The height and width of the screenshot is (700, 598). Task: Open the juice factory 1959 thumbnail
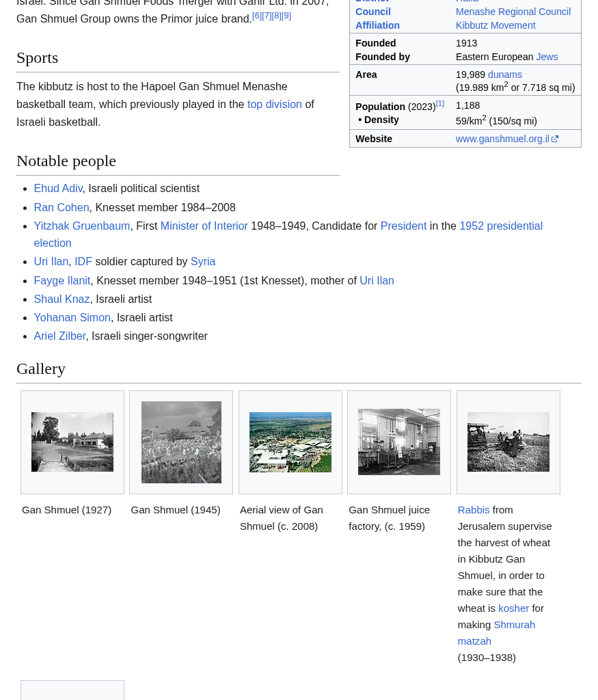399,442
